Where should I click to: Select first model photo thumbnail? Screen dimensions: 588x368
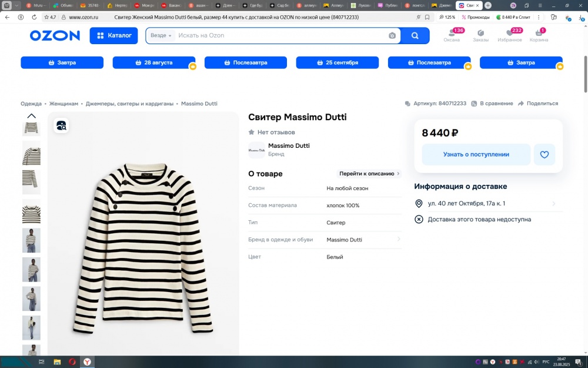pyautogui.click(x=32, y=240)
